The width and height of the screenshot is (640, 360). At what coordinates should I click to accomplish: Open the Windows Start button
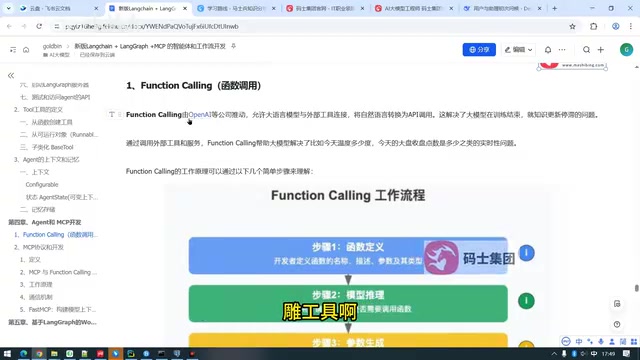pos(7,353)
